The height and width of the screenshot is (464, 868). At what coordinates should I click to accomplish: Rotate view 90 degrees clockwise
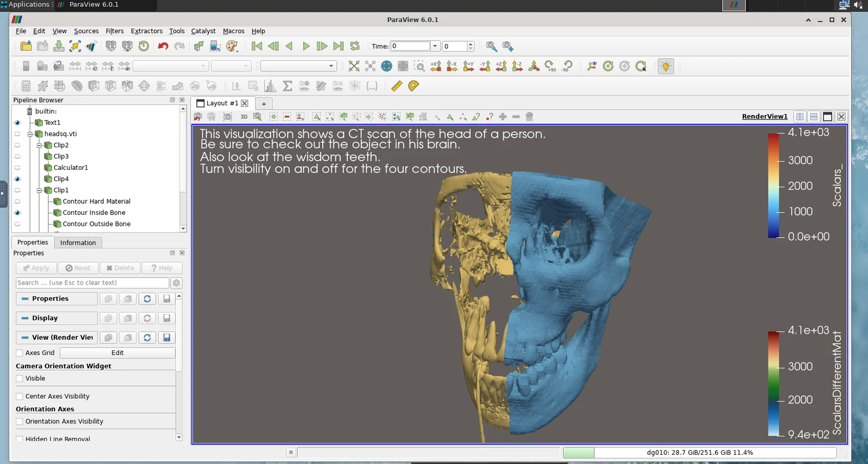click(x=550, y=66)
